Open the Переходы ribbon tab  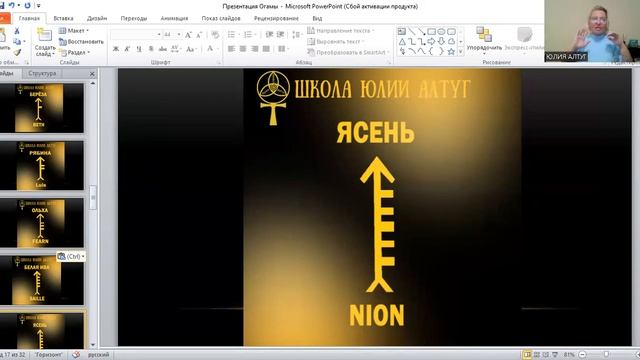pos(134,18)
